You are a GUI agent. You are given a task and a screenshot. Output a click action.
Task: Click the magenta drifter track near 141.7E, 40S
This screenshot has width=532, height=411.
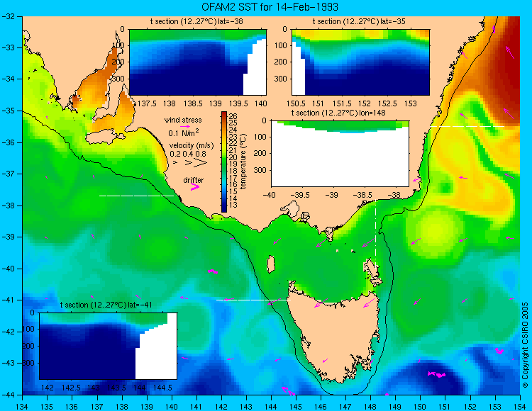click(213, 271)
